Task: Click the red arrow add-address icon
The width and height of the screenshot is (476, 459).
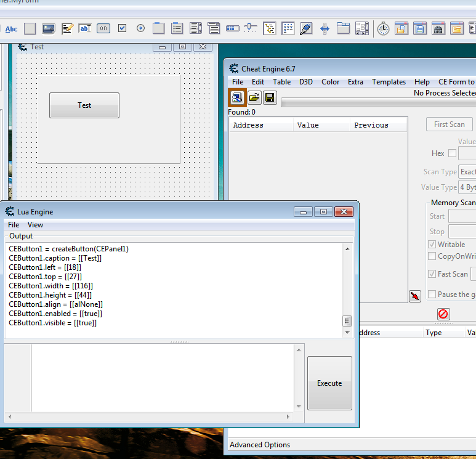Action: click(x=415, y=296)
